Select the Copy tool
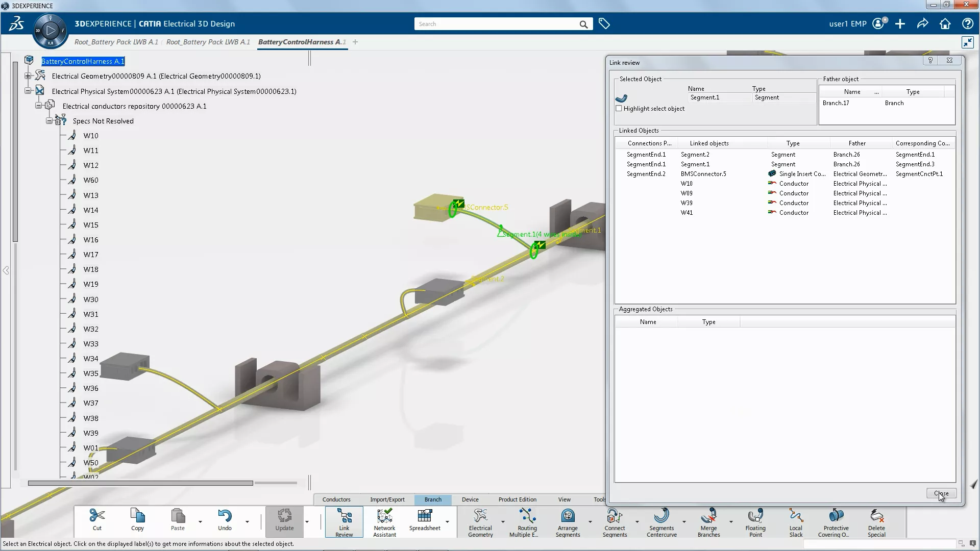Screen dimensions: 980x551 tap(137, 520)
